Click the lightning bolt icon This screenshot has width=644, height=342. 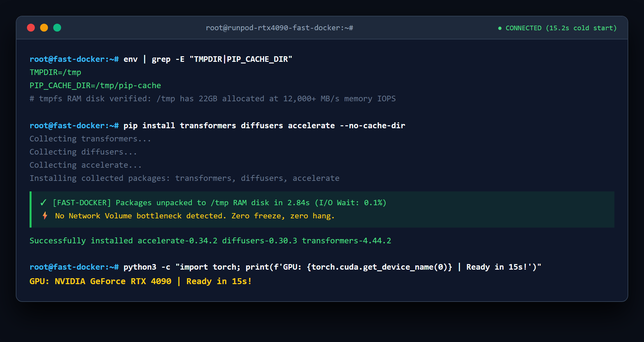[x=45, y=216]
